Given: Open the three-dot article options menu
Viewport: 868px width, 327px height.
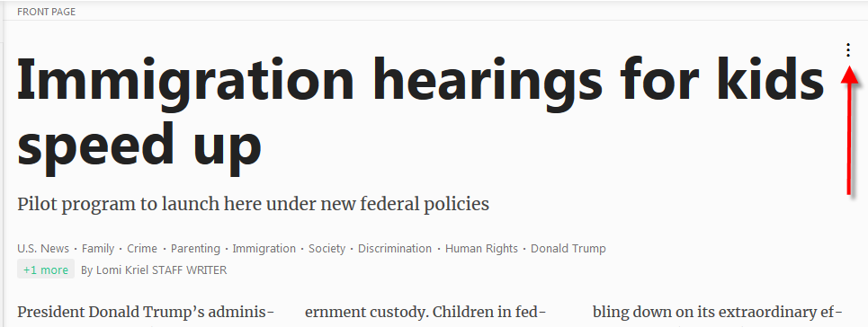Looking at the screenshot, I should pyautogui.click(x=847, y=50).
